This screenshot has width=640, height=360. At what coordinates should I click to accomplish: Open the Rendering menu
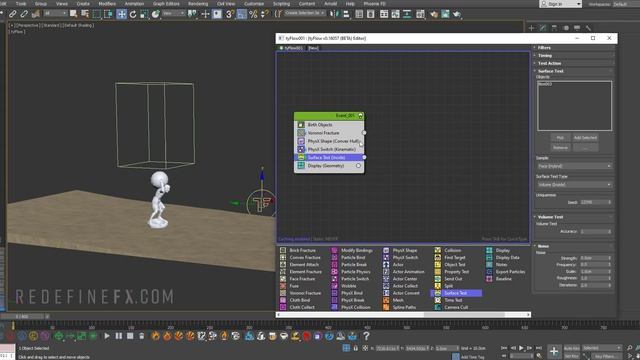click(198, 4)
